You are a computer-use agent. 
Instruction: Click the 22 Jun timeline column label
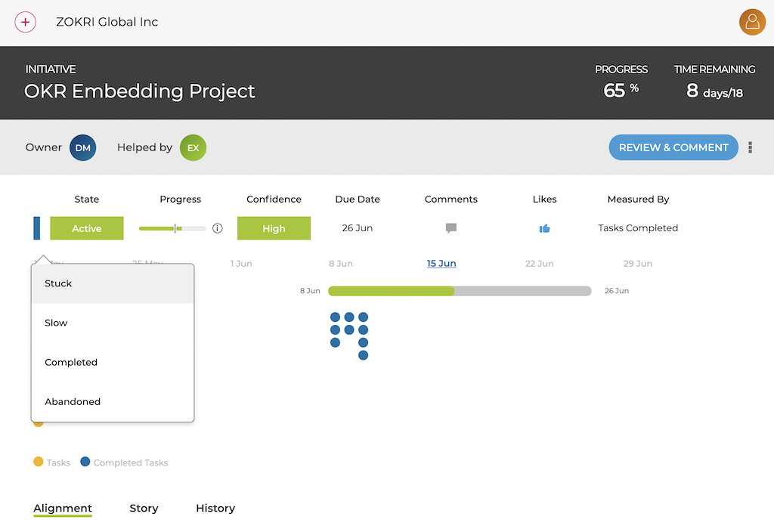[539, 264]
